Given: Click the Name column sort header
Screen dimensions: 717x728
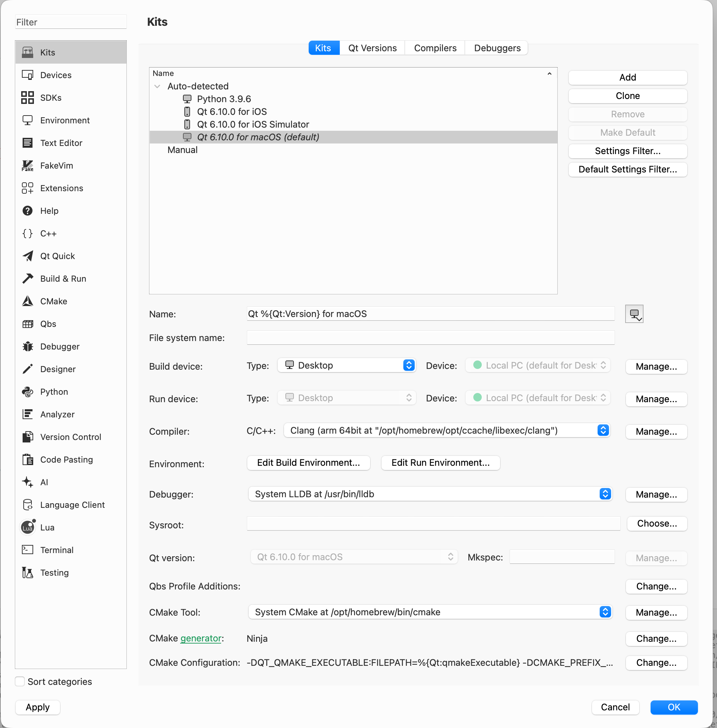Looking at the screenshot, I should tap(353, 73).
